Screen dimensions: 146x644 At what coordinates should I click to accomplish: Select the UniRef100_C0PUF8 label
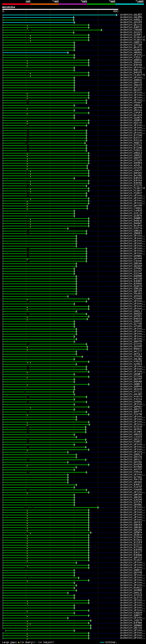[x=131, y=113]
